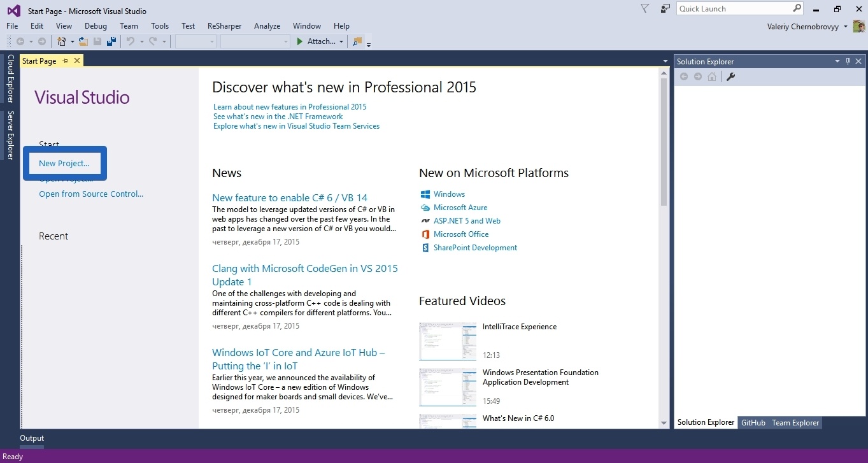Open the Valeriy Chernobrovyy account dropdown
Screen dimensions: 868x463
(x=845, y=27)
